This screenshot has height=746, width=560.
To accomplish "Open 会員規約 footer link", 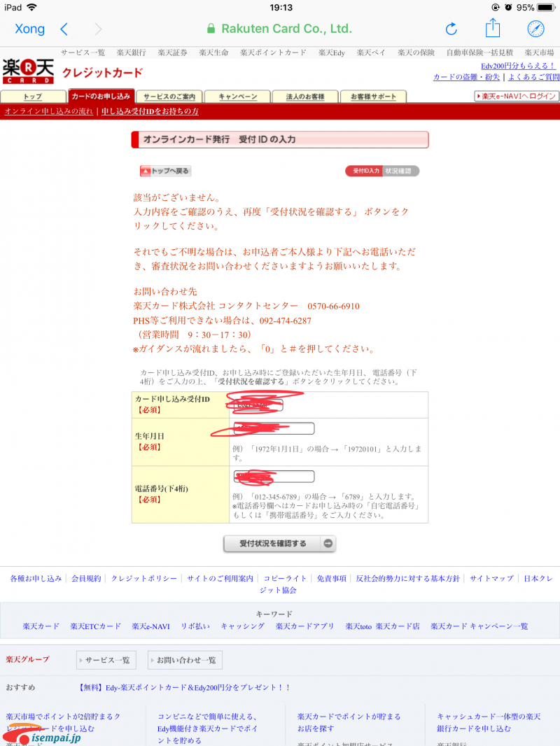I will [86, 579].
